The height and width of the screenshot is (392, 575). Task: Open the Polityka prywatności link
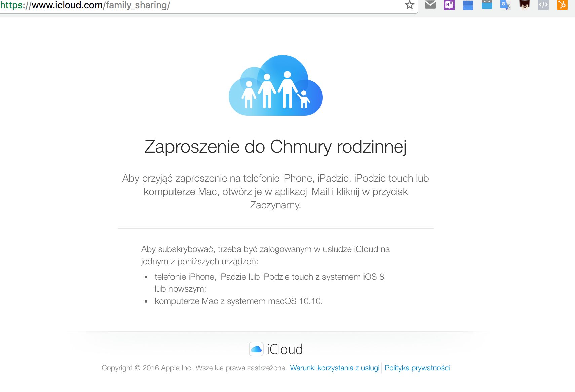pos(417,368)
